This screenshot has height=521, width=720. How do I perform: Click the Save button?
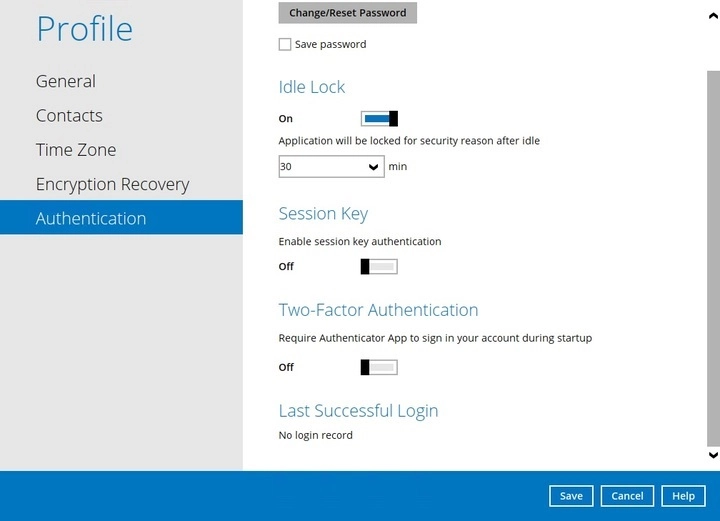[x=571, y=496]
